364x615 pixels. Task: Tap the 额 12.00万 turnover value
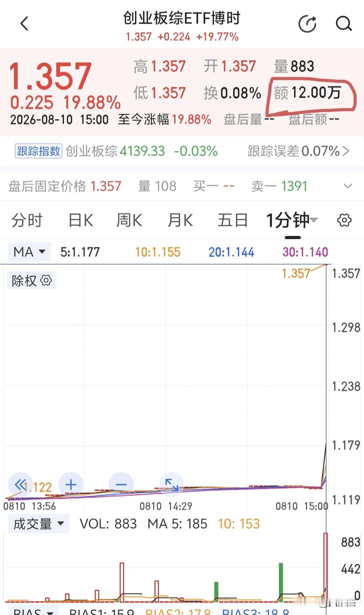tap(307, 93)
